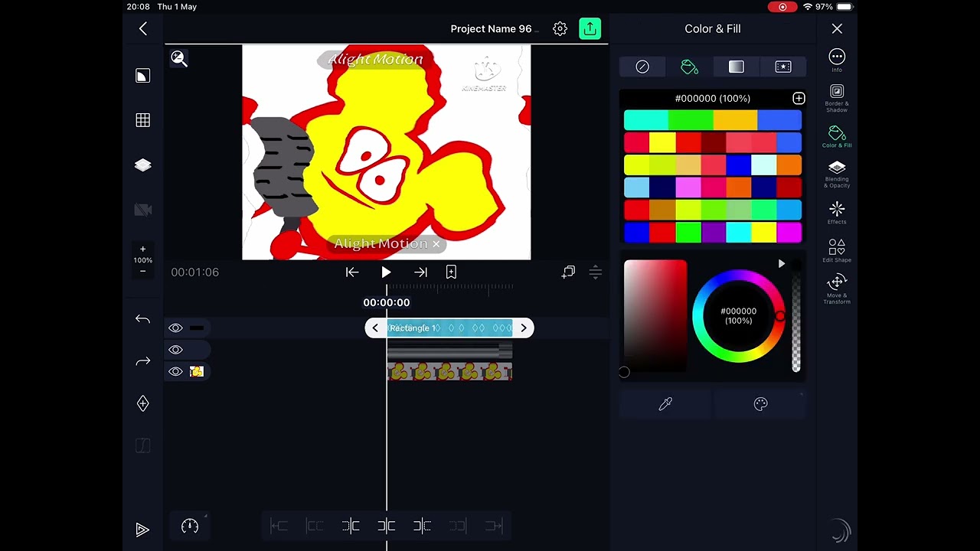
Task: Open the Info panel
Action: click(x=837, y=60)
